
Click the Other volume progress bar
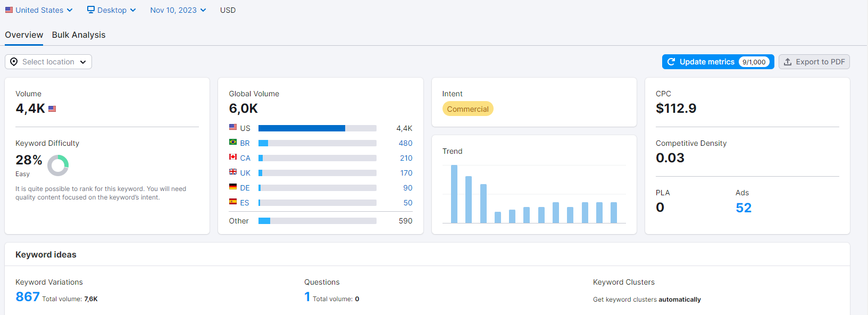318,221
